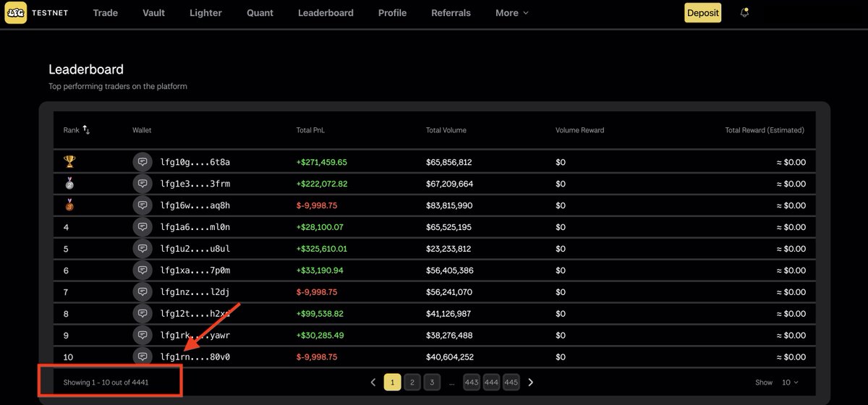Click volume value $41,126,987
868x405 pixels.
pyautogui.click(x=449, y=314)
